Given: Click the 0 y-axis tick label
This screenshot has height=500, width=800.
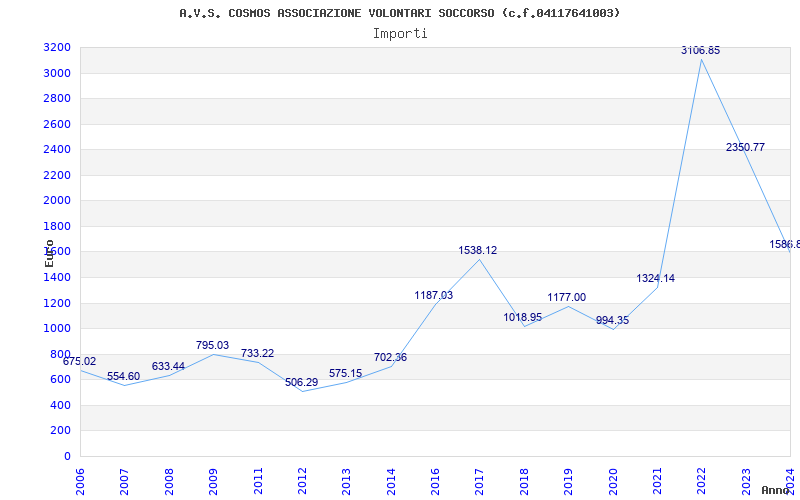Looking at the screenshot, I should pyautogui.click(x=67, y=457).
